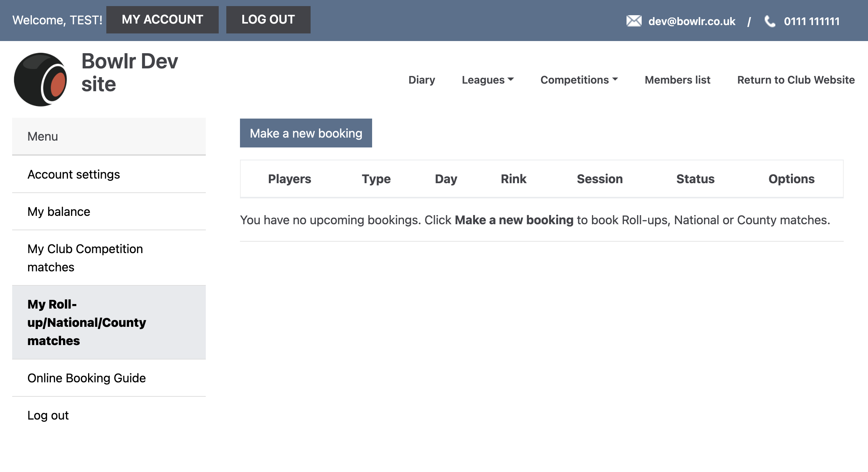Open Account settings in sidebar
This screenshot has height=472, width=868.
(x=74, y=174)
